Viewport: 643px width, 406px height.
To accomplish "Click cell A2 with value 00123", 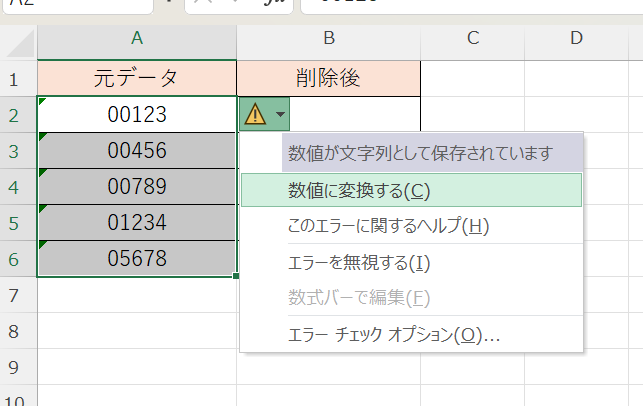I will tap(137, 115).
